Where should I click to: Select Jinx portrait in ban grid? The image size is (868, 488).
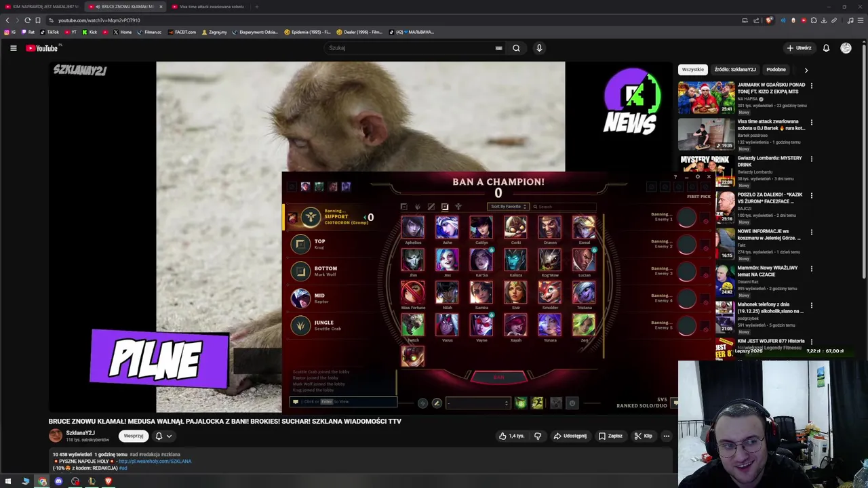pos(447,260)
